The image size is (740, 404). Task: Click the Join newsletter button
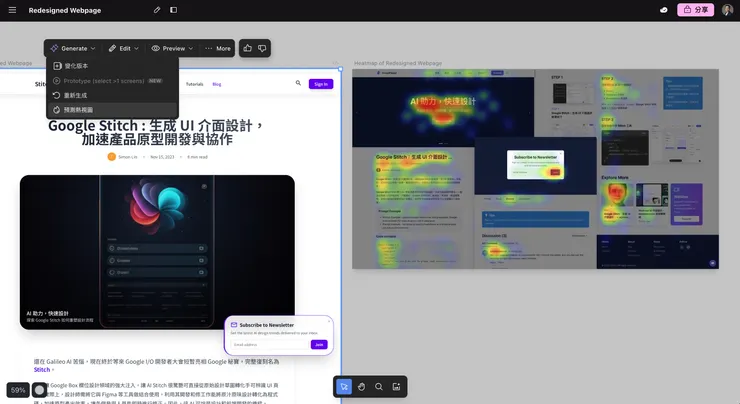tap(319, 345)
